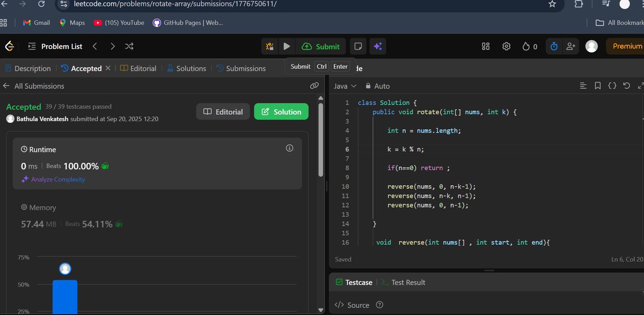Click the debugger bug icon

[x=269, y=47]
